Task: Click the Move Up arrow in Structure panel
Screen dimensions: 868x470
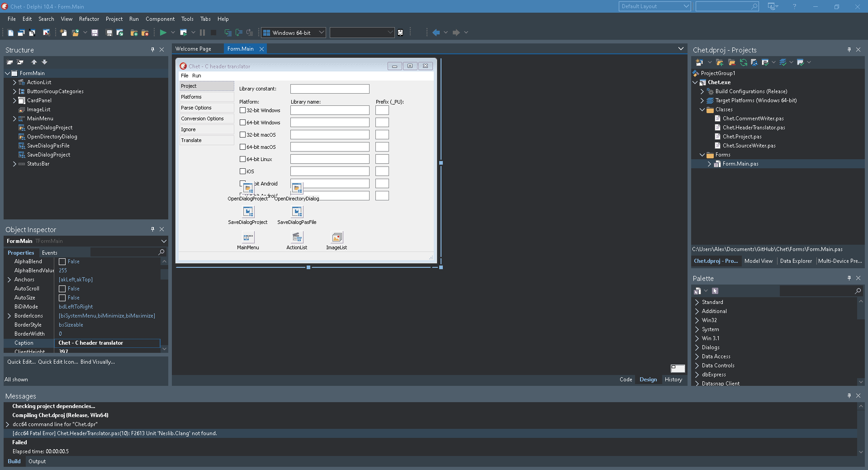Action: click(x=34, y=62)
